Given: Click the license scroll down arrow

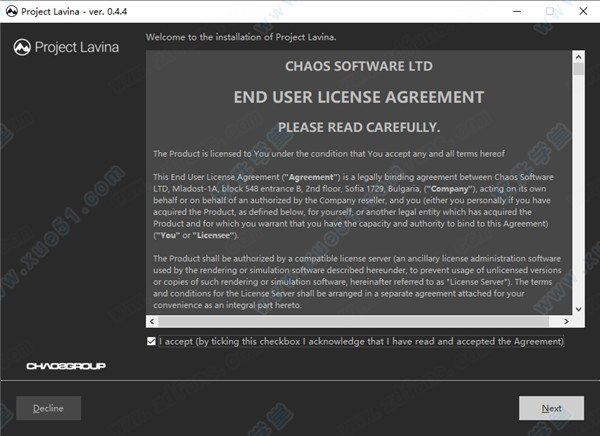Looking at the screenshot, I should tap(579, 309).
